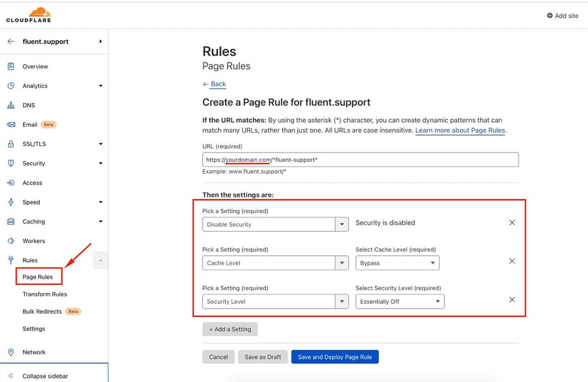Image resolution: width=588 pixels, height=382 pixels.
Task: Go back using the arrow beside fluent.support
Action: [x=10, y=41]
